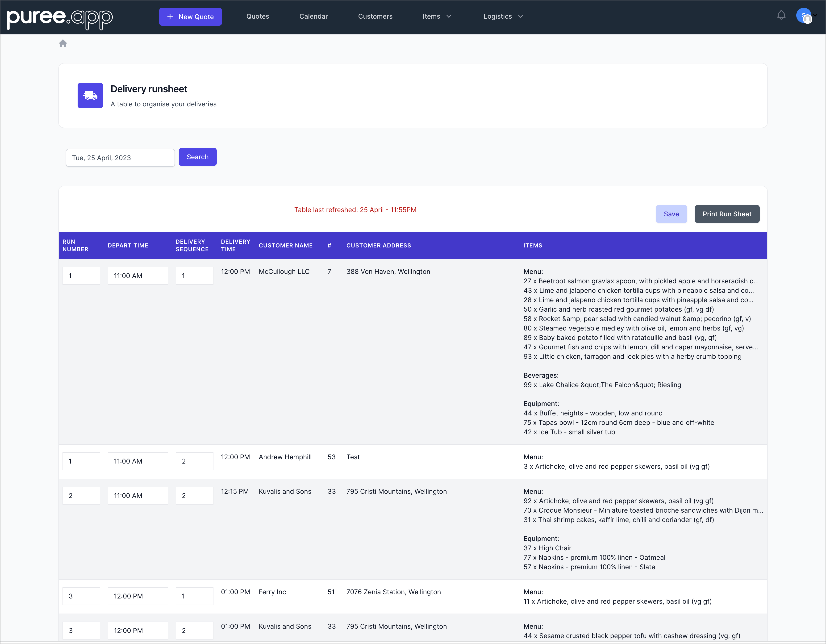Open the Calendar page

click(313, 16)
